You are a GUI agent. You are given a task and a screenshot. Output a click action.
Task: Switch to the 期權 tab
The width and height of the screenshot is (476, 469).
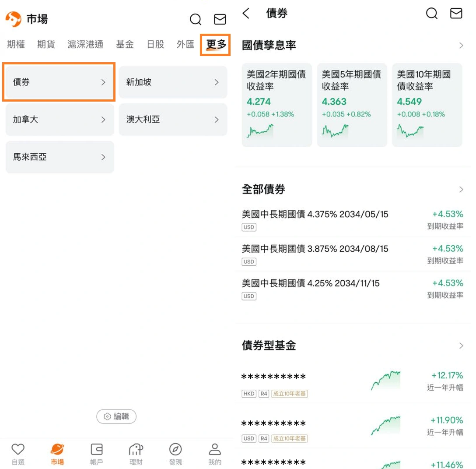tap(16, 44)
